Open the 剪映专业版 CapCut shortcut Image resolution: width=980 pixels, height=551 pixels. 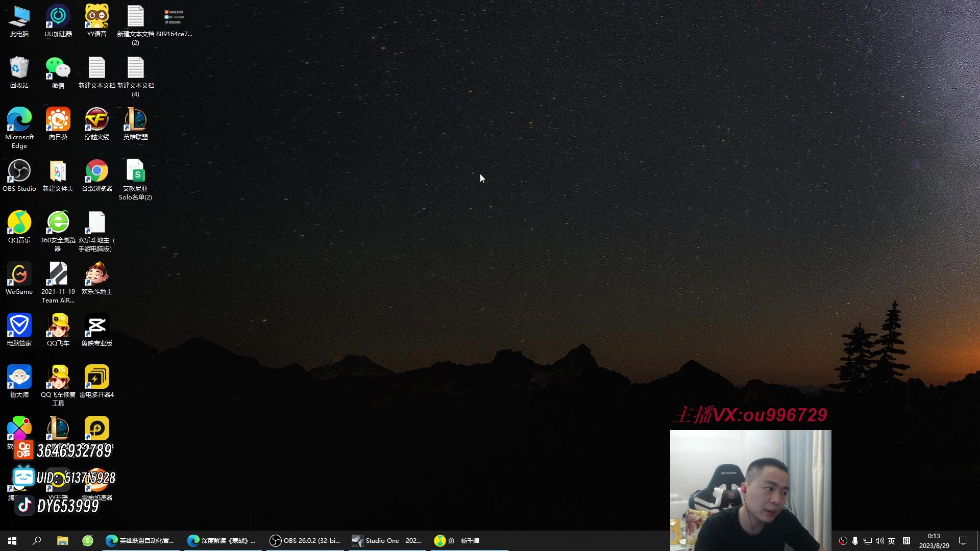tap(97, 326)
